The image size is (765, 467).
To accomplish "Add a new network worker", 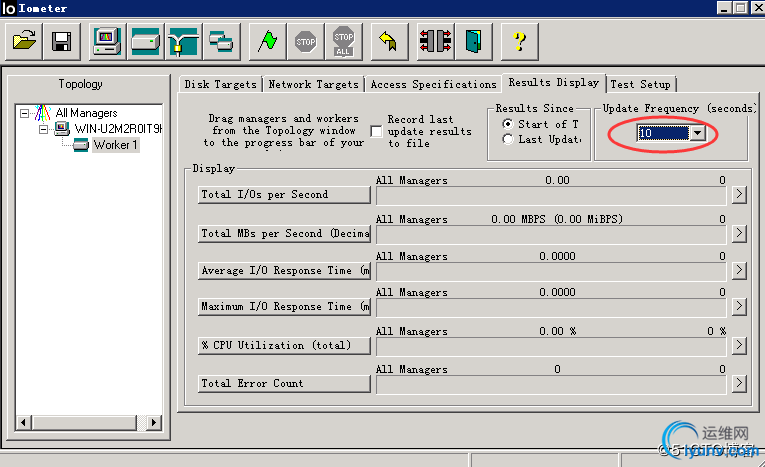I will click(183, 41).
